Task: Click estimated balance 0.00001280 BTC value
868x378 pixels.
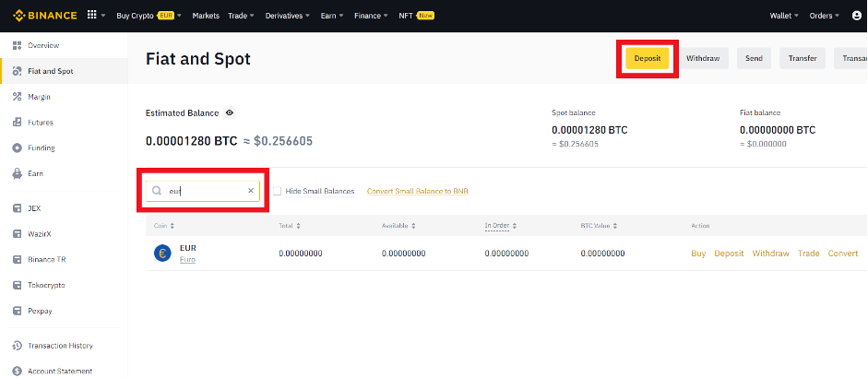Action: point(192,141)
